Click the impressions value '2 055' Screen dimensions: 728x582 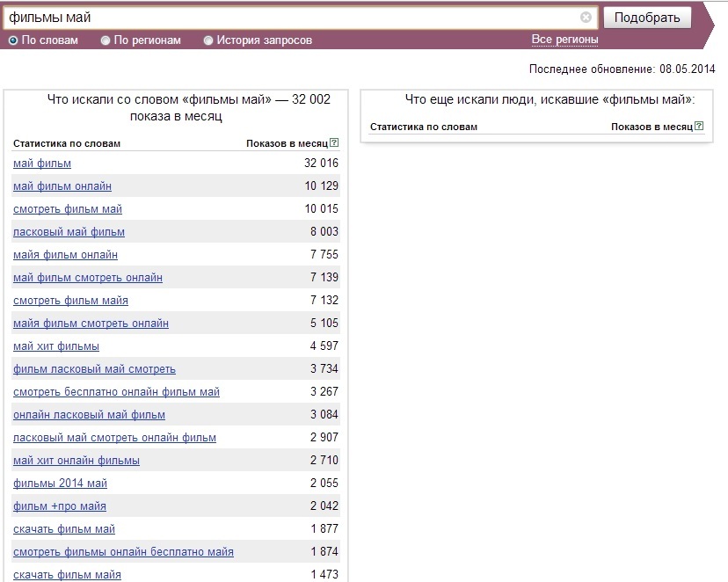pos(324,483)
